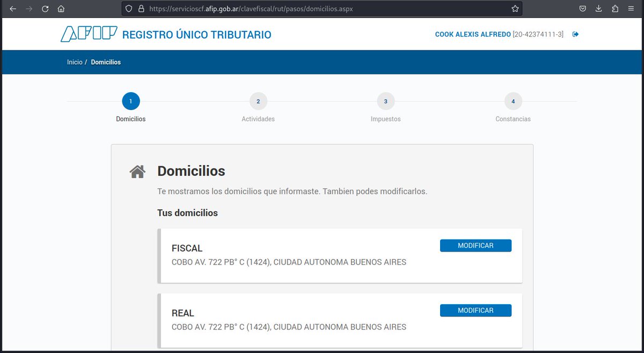Open the browser home page icon

tap(61, 9)
